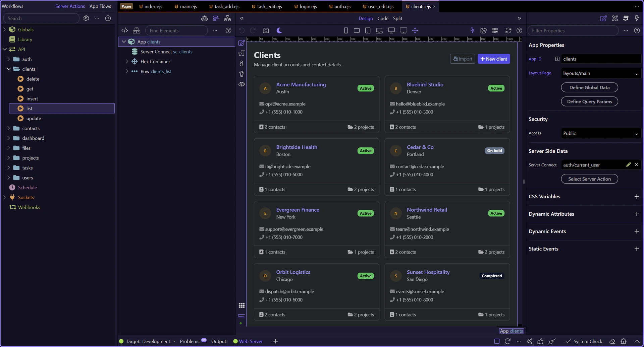This screenshot has height=347, width=644.
Task: Open the code view brackets icon
Action: (x=125, y=30)
